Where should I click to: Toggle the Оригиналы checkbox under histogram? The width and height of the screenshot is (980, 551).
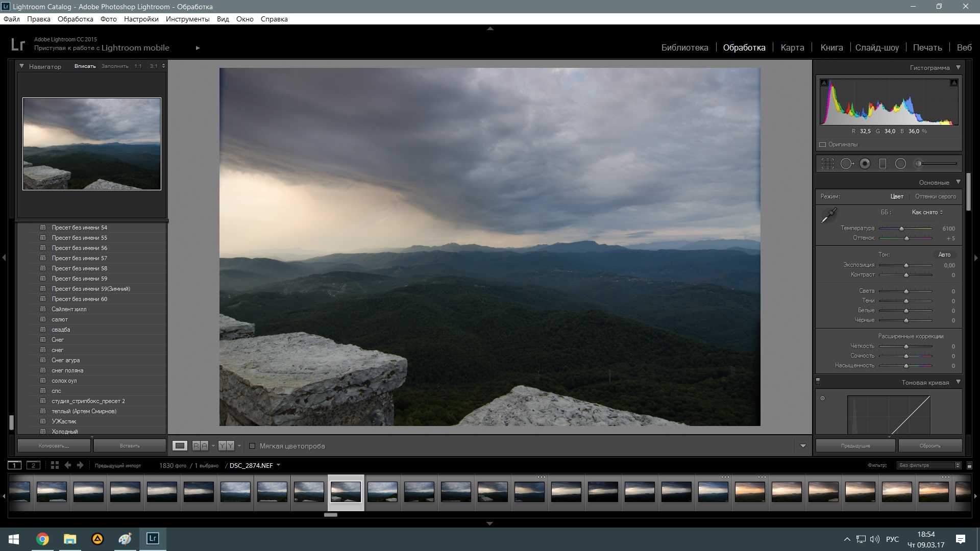(x=822, y=144)
